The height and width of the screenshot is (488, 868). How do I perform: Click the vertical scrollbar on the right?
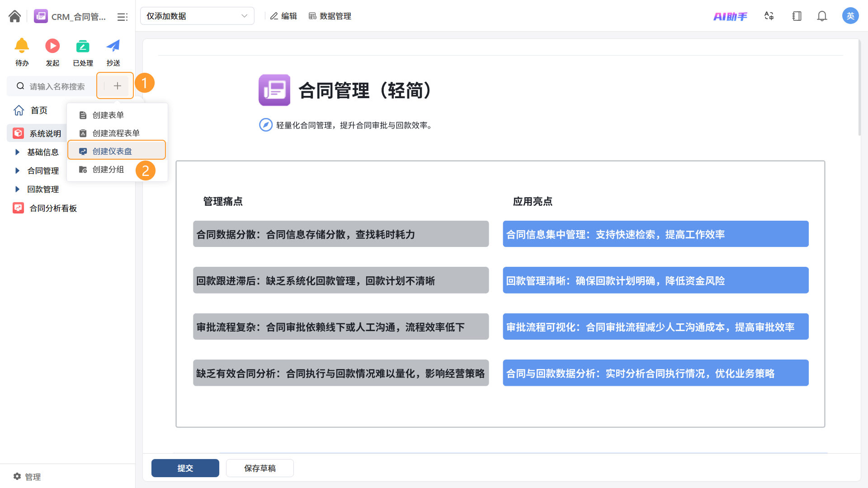coord(859,87)
